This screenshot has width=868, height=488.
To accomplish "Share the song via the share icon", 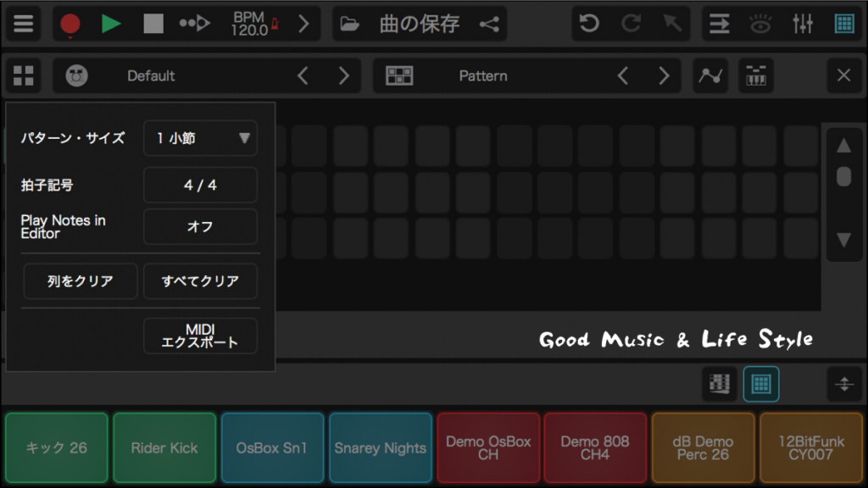I will pyautogui.click(x=489, y=24).
